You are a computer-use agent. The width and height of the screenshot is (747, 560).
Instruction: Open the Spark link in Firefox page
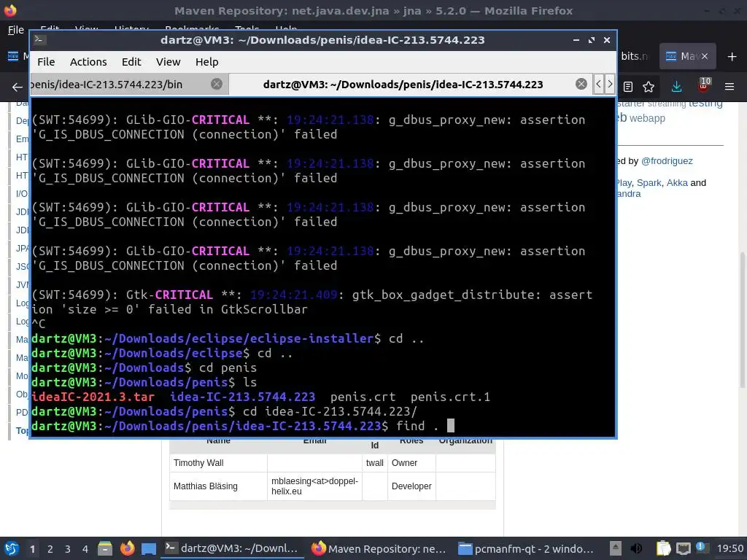point(649,183)
